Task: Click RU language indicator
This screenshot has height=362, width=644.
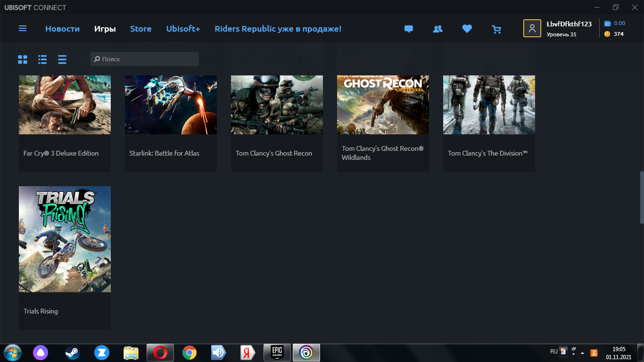Action: coord(553,352)
